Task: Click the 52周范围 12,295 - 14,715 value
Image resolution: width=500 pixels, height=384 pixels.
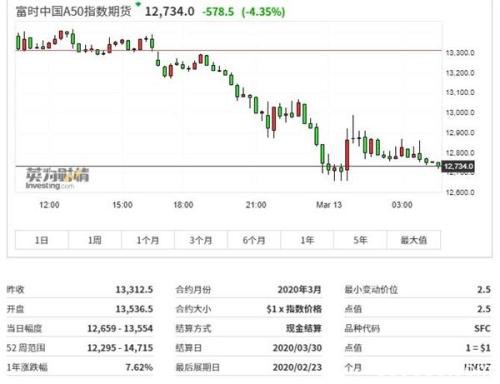Action: [120, 348]
